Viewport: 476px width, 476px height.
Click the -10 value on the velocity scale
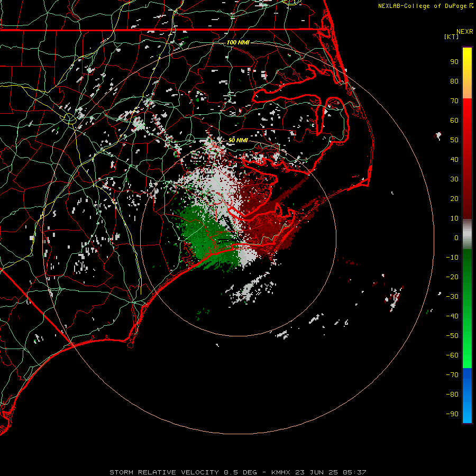click(x=452, y=258)
